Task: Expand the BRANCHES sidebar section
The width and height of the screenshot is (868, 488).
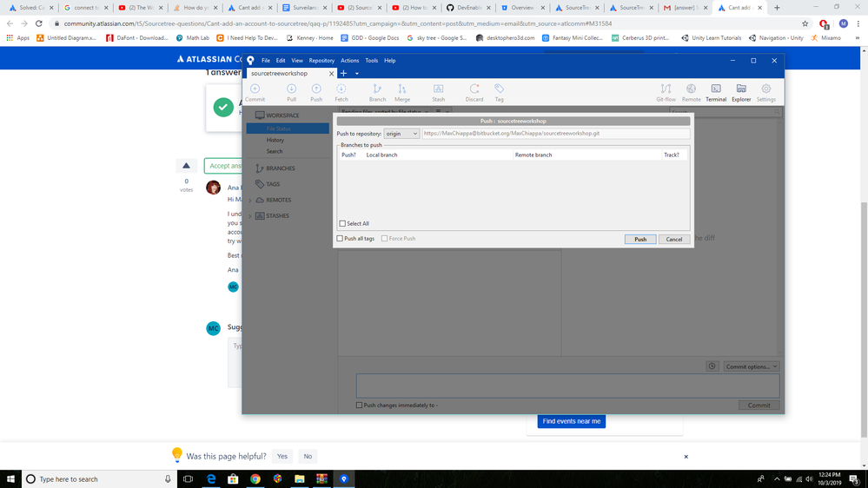Action: click(281, 168)
